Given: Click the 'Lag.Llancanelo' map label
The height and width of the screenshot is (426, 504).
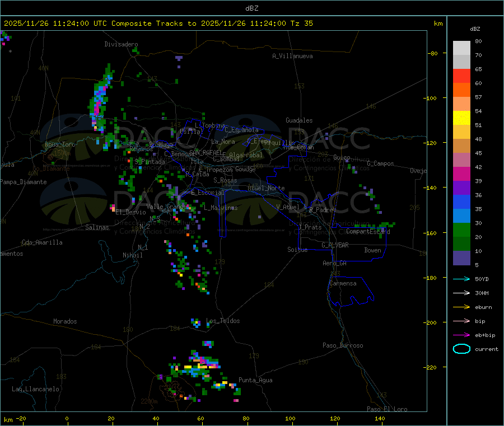Looking at the screenshot, I should click(35, 389).
